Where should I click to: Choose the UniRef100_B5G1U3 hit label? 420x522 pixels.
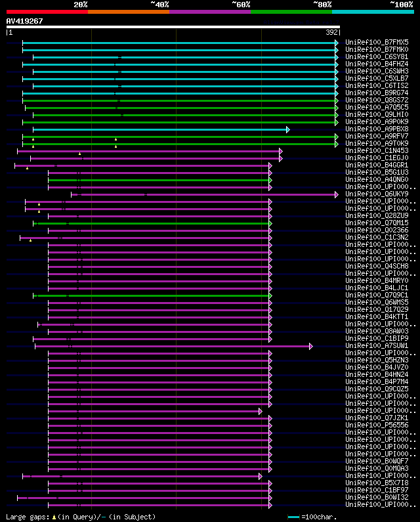tap(377, 173)
